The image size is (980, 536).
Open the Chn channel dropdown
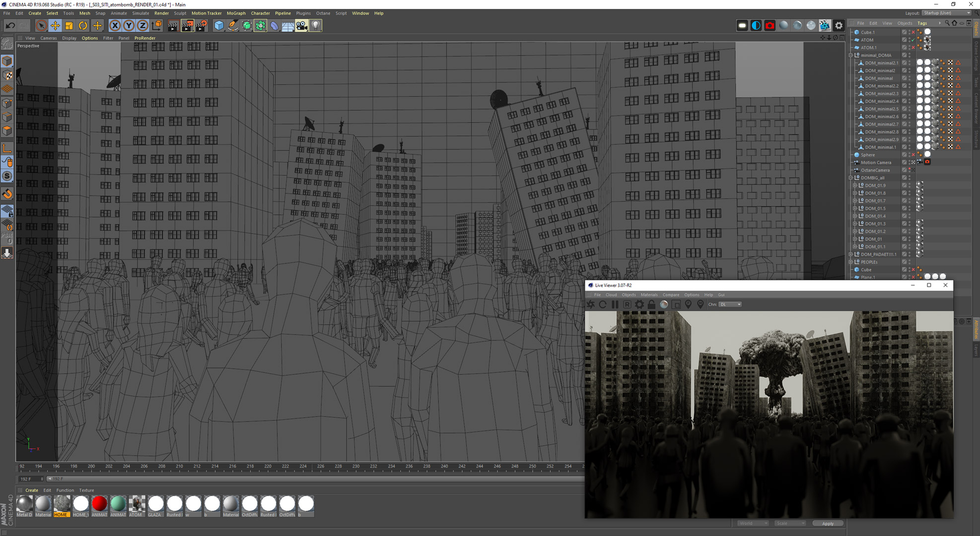point(730,304)
